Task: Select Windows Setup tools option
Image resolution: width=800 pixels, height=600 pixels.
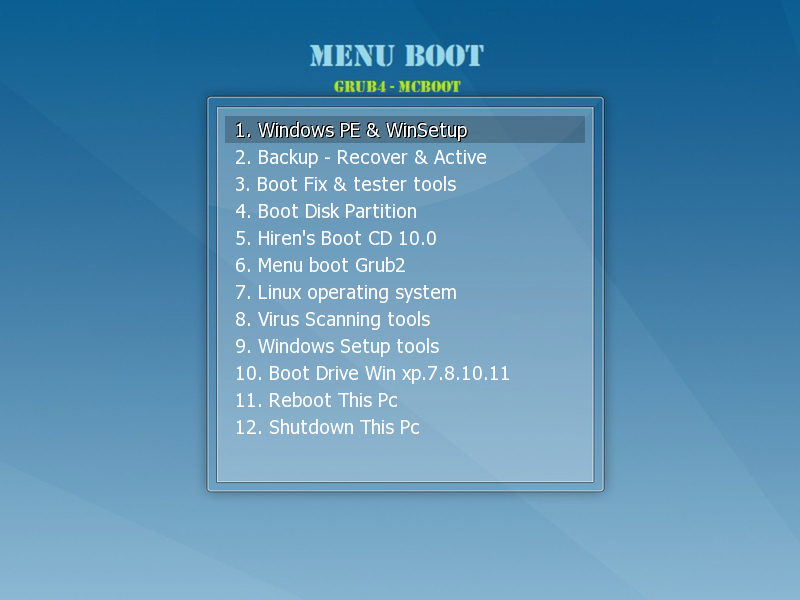Action: coord(337,346)
